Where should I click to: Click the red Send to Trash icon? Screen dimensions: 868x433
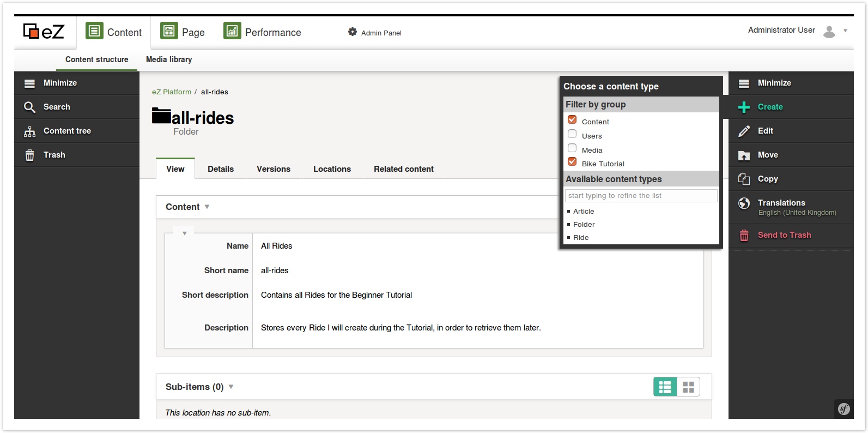tap(744, 236)
